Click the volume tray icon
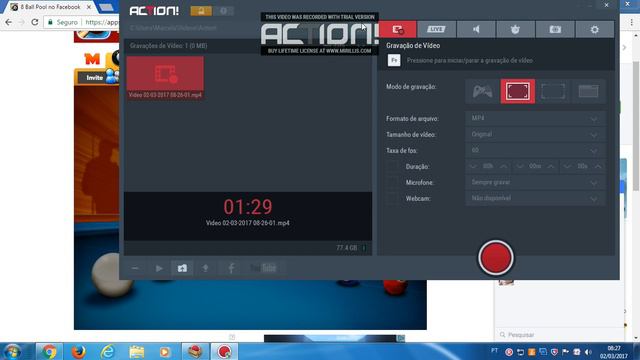The image size is (640, 360). coord(588,352)
